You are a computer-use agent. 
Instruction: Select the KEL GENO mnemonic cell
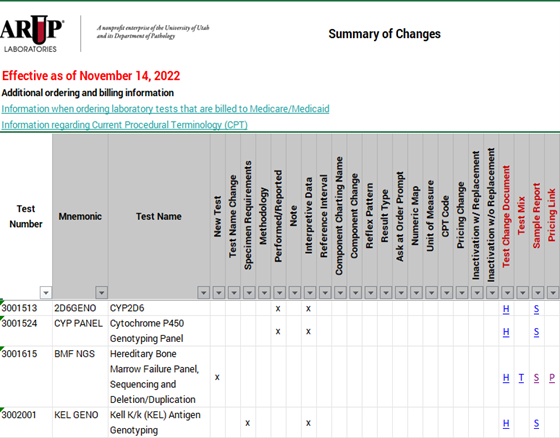click(x=80, y=422)
